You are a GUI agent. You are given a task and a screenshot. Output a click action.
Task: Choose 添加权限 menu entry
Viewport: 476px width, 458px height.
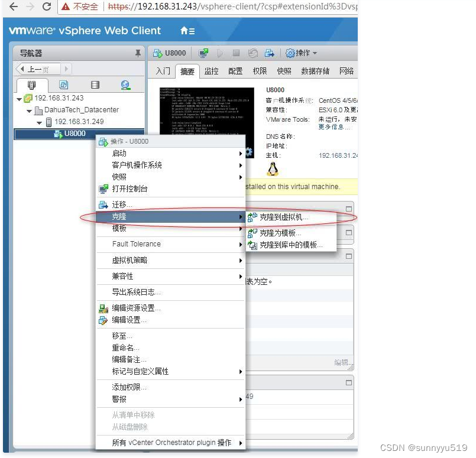click(170, 388)
